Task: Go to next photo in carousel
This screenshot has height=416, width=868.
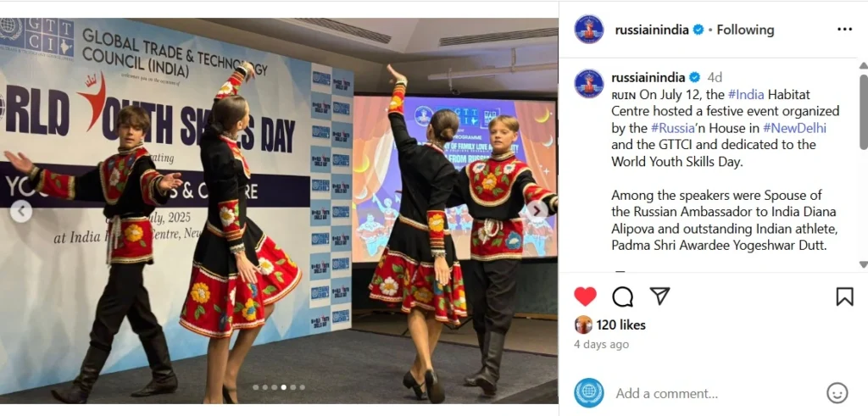Action: (x=537, y=211)
